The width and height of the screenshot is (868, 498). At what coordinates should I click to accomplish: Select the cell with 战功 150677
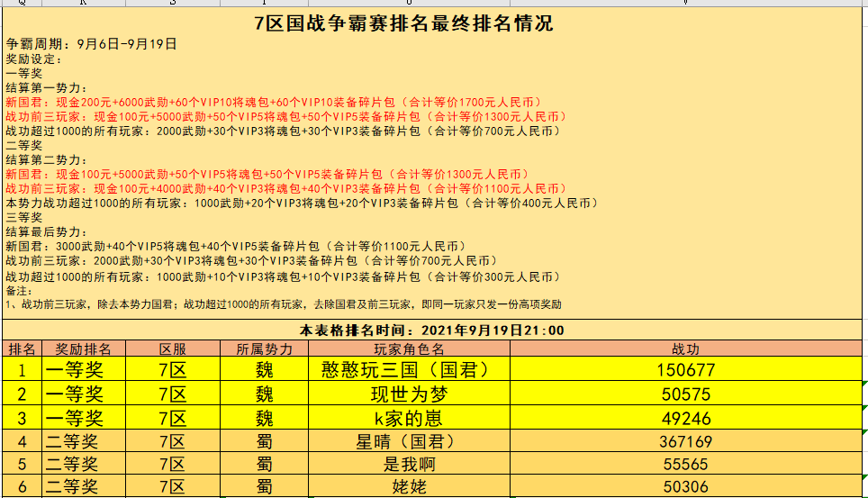click(x=685, y=369)
